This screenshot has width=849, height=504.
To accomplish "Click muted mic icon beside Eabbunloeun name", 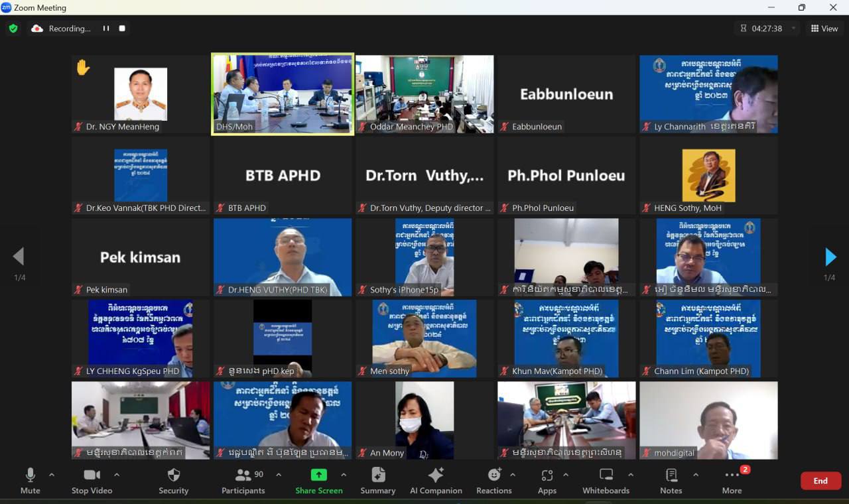I will (x=504, y=127).
